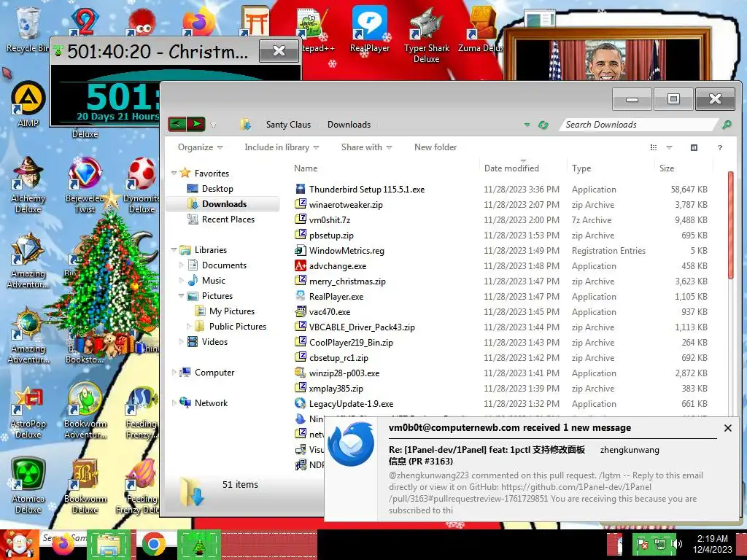Dismiss the Thunderbird notification popup

[x=727, y=428]
